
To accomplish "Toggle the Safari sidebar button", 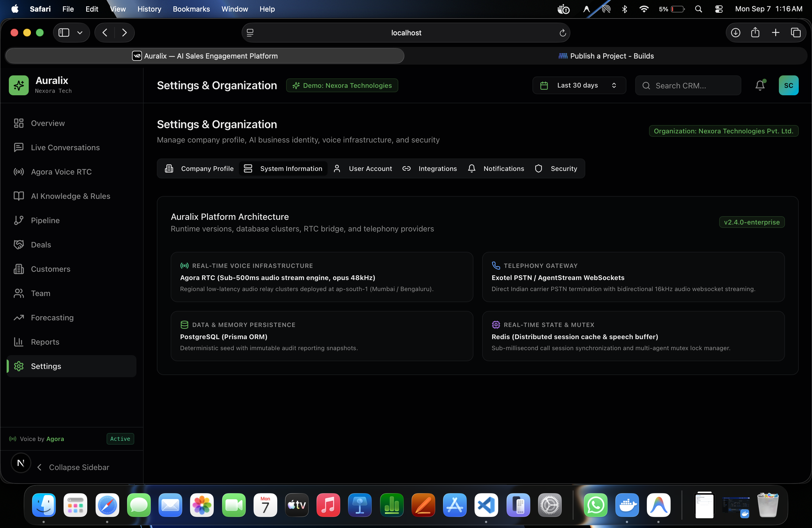I will pyautogui.click(x=64, y=32).
